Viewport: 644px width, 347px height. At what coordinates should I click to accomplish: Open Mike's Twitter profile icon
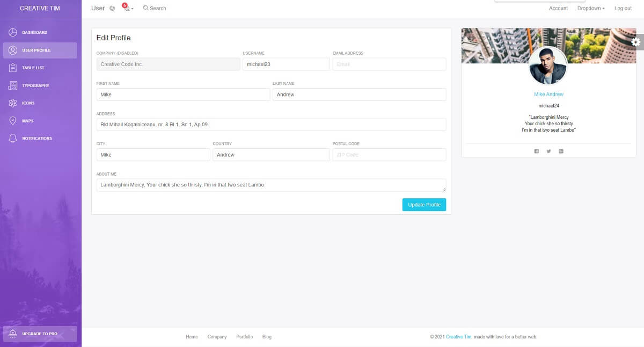[548, 151]
